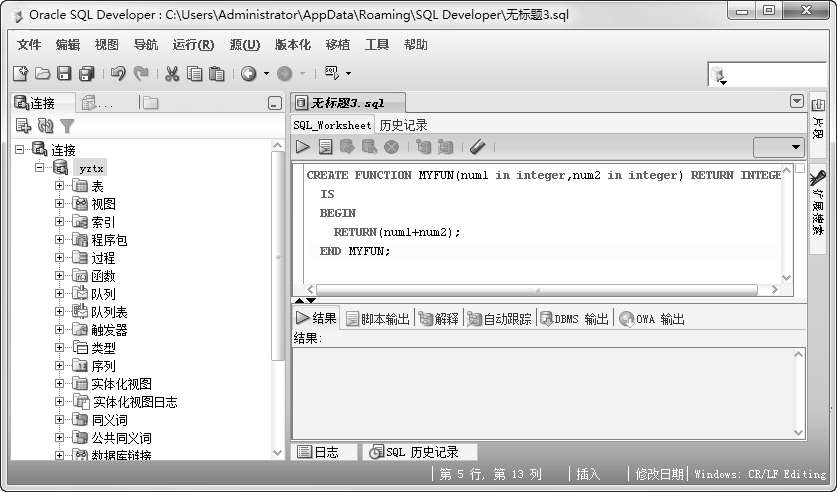Click the New Connection icon with plus

point(23,126)
